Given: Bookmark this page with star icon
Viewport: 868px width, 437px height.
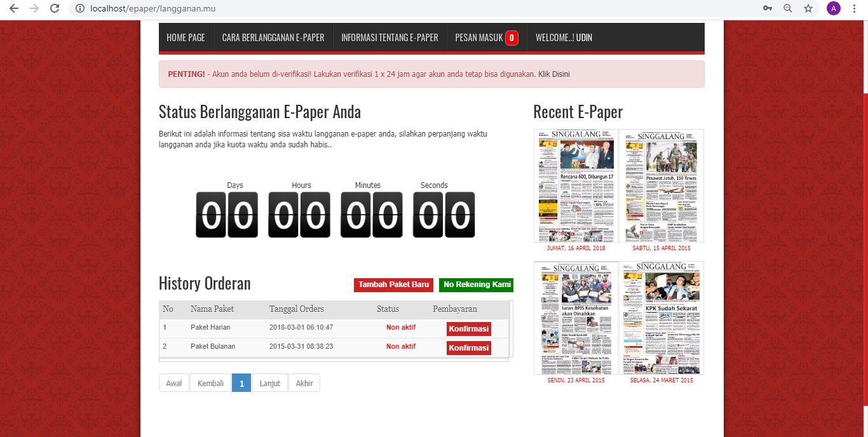Looking at the screenshot, I should 808,8.
